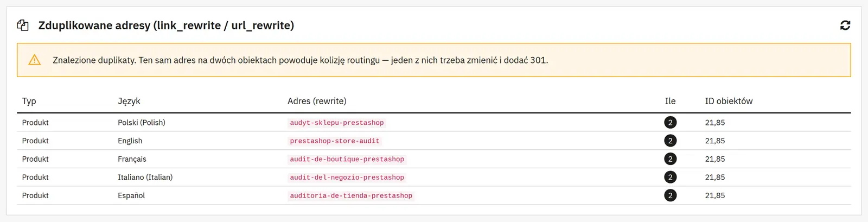
Task: Click object IDs 21,85 in Español row
Action: tap(715, 195)
